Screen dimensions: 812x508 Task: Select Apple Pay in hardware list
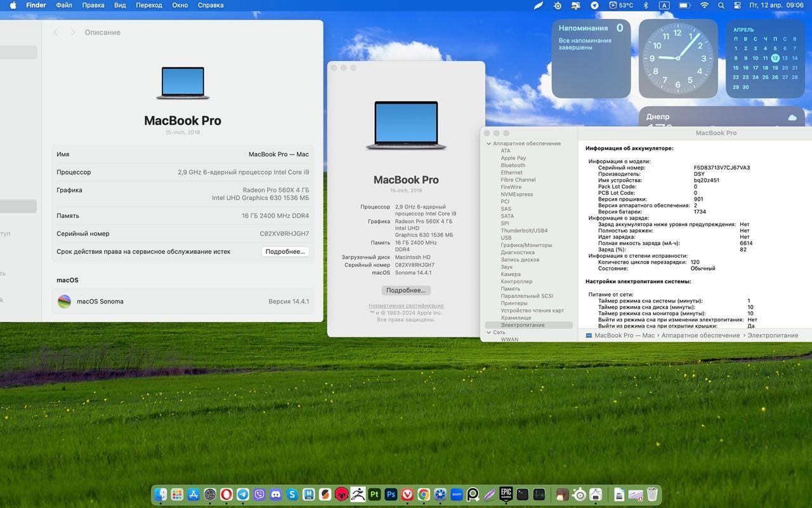[513, 158]
